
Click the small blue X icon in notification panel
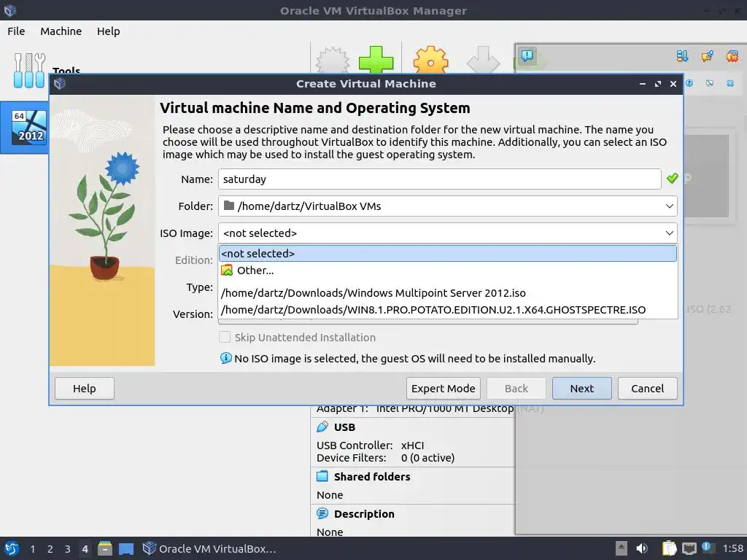click(x=730, y=83)
